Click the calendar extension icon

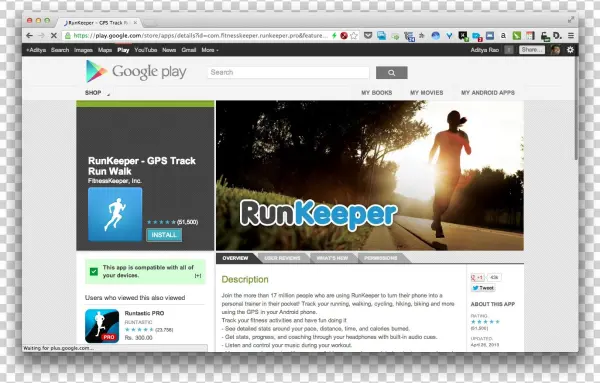[x=530, y=36]
